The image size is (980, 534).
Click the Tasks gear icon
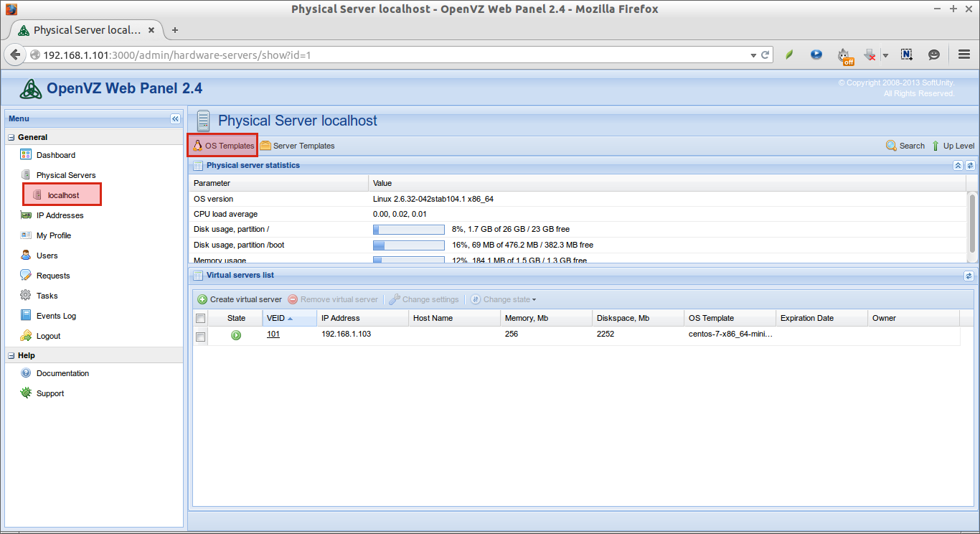tap(26, 295)
